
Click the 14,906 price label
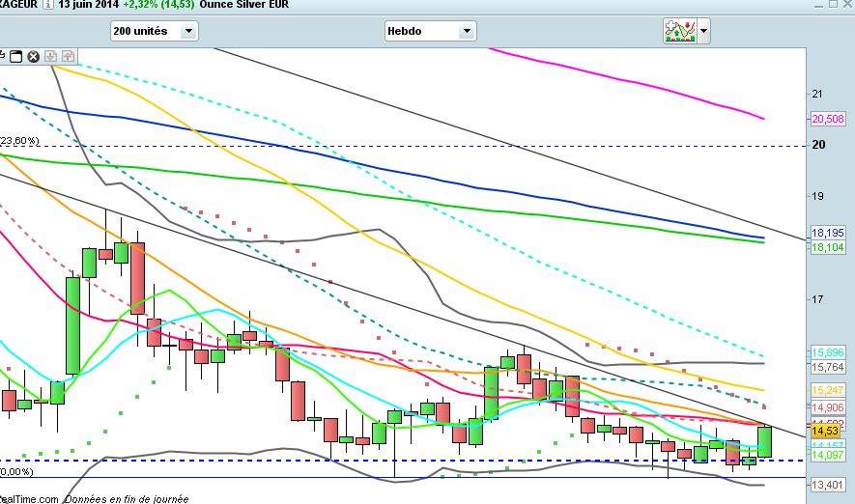coord(828,407)
